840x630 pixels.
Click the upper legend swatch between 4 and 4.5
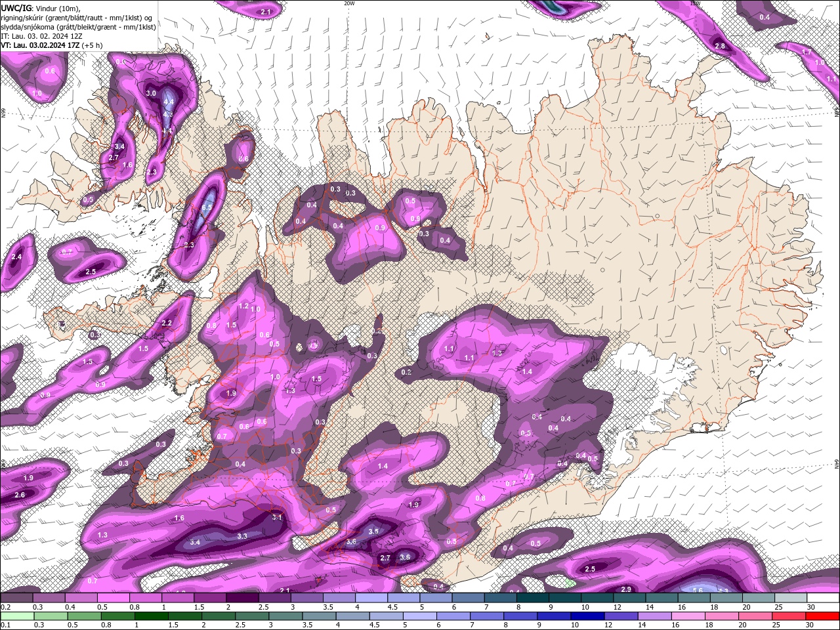[371, 598]
